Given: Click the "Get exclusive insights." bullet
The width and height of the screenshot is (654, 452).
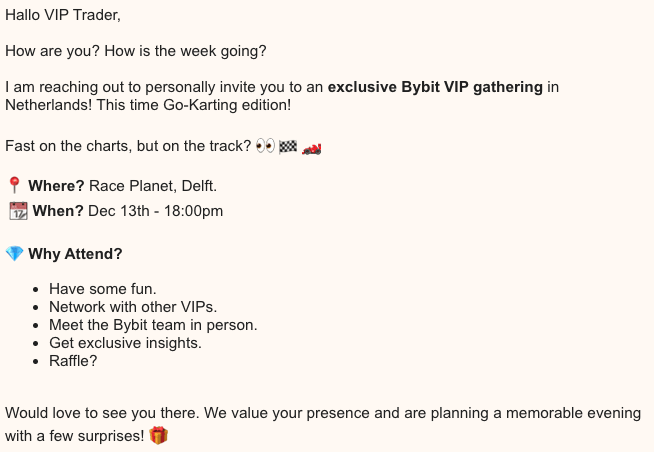Looking at the screenshot, I should coord(125,343).
